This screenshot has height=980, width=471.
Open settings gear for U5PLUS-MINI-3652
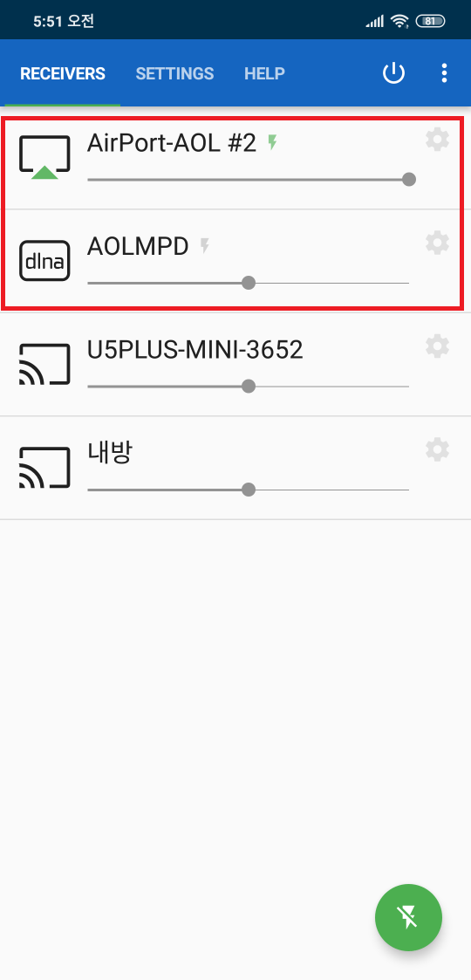(x=437, y=346)
